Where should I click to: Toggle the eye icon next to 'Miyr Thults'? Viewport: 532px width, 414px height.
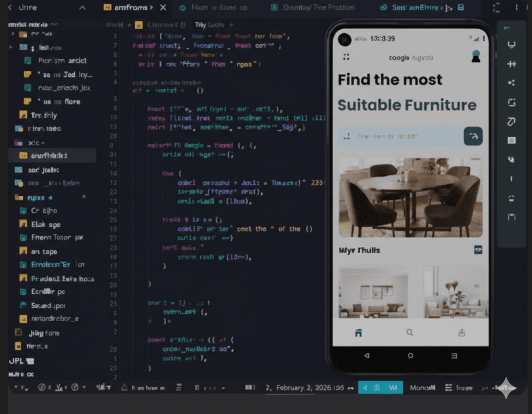(478, 250)
